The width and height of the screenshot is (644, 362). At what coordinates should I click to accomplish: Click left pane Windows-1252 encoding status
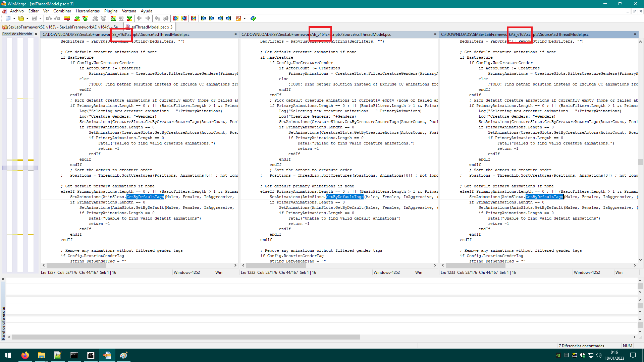pos(187,273)
